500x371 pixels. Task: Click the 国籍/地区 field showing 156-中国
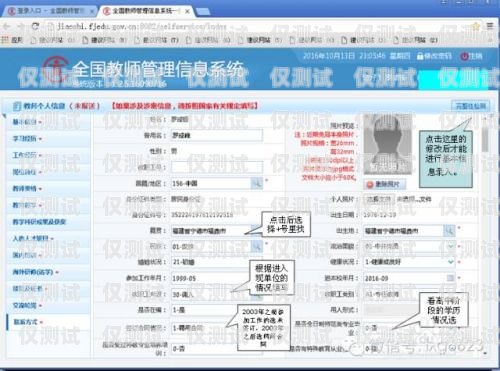coord(211,183)
